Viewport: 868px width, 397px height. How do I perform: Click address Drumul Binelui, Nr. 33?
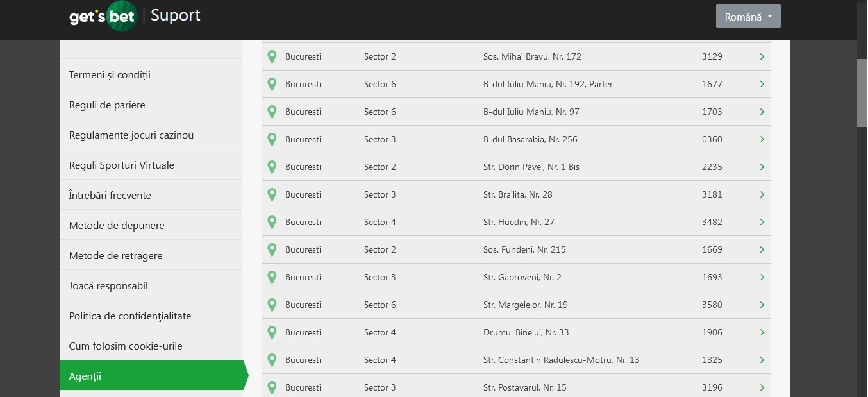click(x=526, y=332)
